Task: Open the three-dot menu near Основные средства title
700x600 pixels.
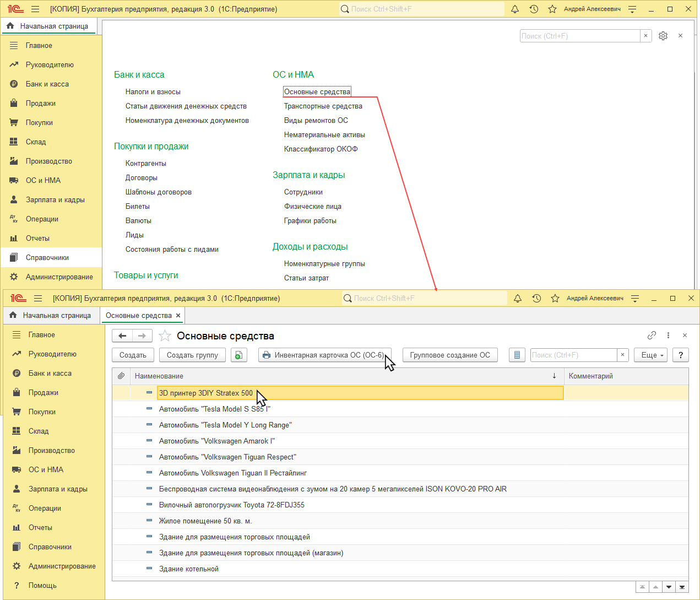Action: pyautogui.click(x=668, y=335)
